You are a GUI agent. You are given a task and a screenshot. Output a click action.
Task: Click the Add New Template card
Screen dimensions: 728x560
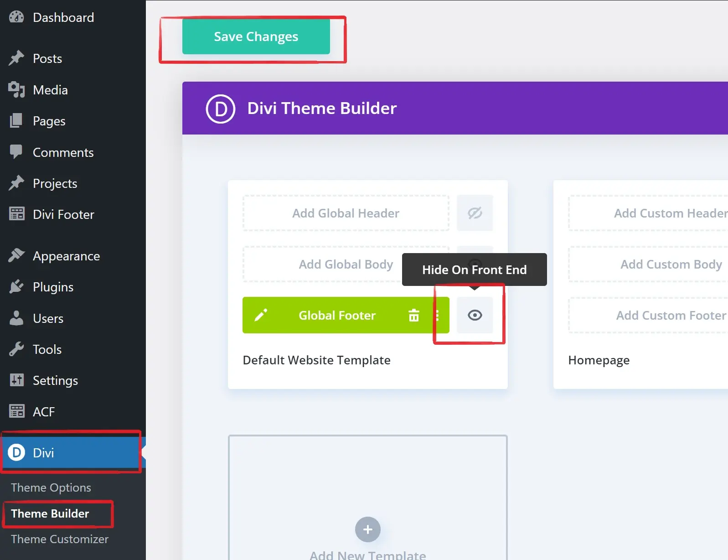click(368, 498)
